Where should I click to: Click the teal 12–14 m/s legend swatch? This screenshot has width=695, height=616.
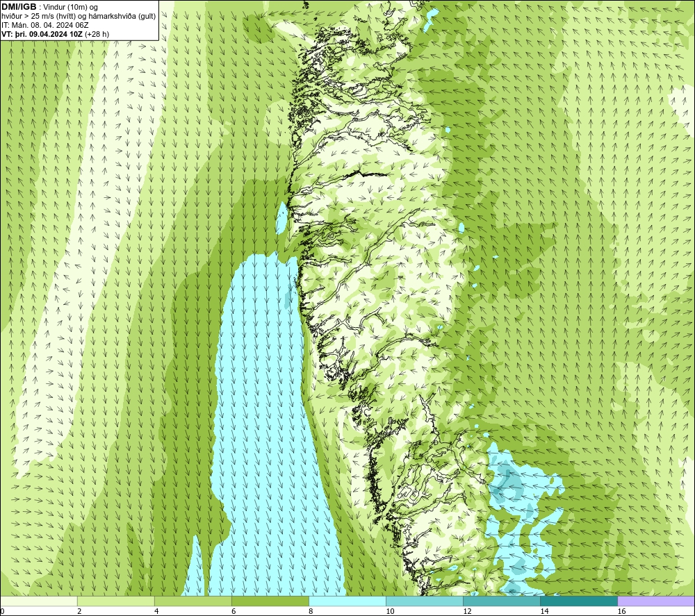[x=502, y=601]
